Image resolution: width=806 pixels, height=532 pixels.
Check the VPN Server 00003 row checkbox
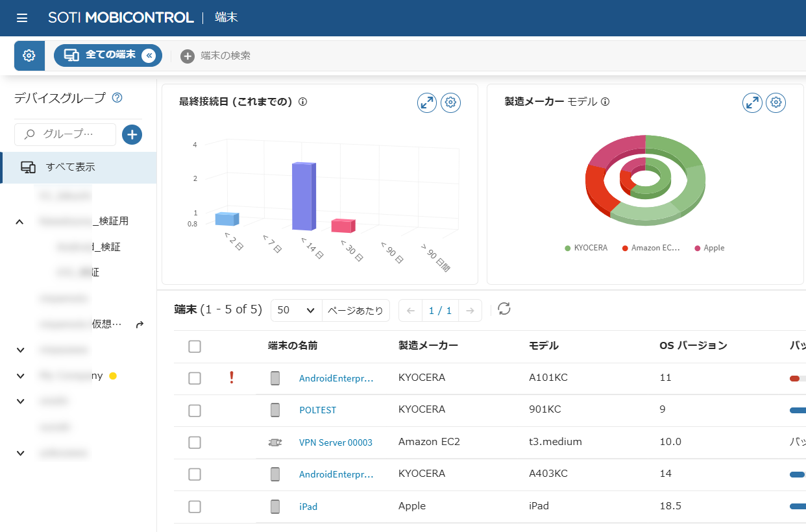195,442
